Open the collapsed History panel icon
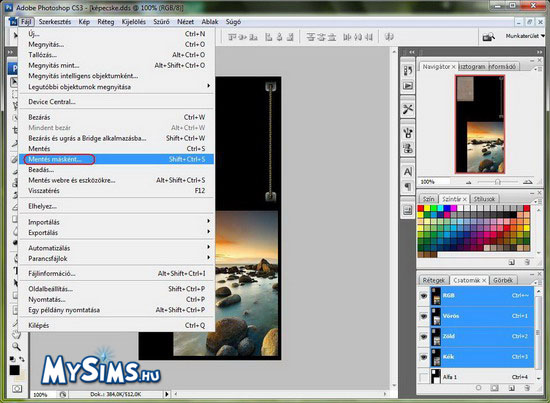Screen dimensions: 550x403 [x=408, y=71]
